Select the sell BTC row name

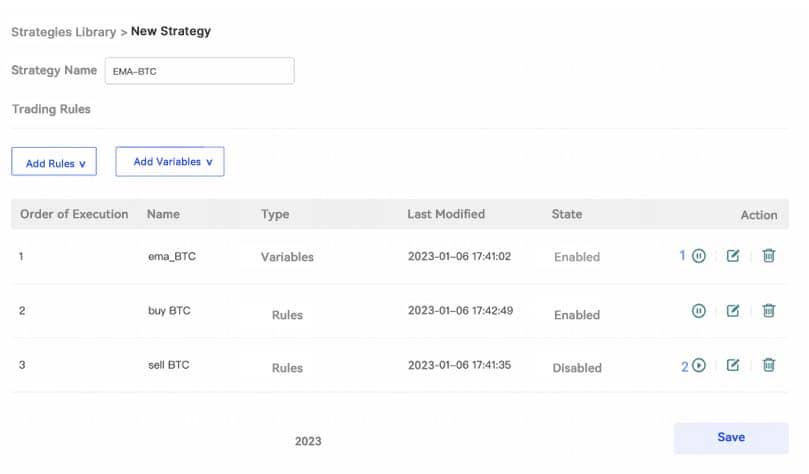169,366
